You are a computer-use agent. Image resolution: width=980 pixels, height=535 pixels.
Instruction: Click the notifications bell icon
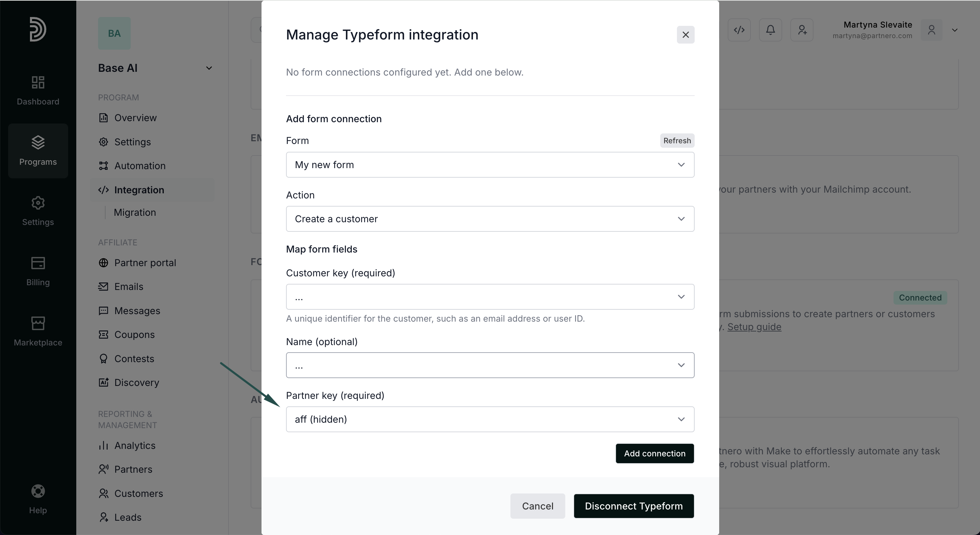(770, 30)
